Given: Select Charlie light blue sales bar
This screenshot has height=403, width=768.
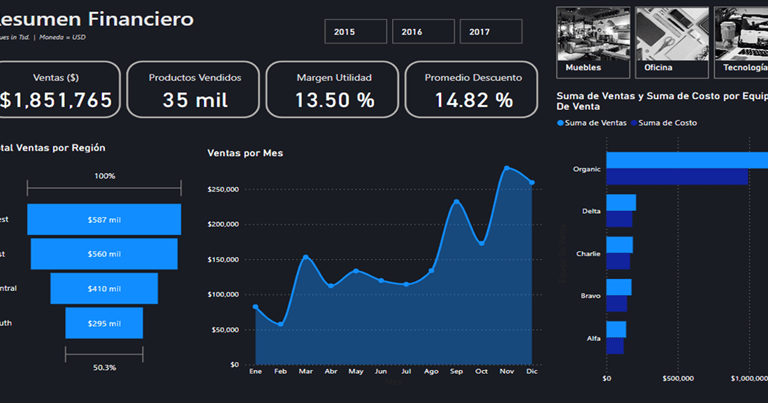Looking at the screenshot, I should click(620, 245).
